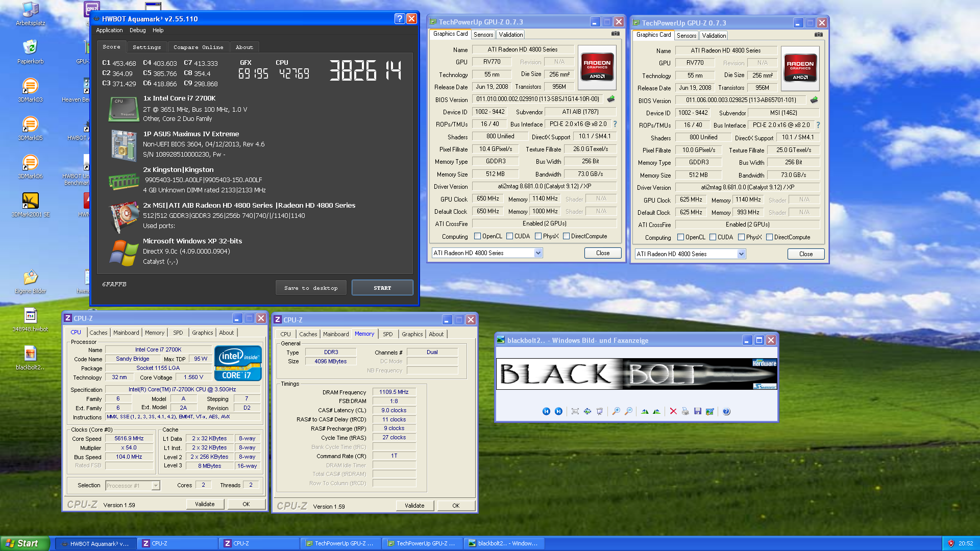Rotate image clockwise in picture viewer
Viewport: 980px width, 551px height.
point(645,411)
